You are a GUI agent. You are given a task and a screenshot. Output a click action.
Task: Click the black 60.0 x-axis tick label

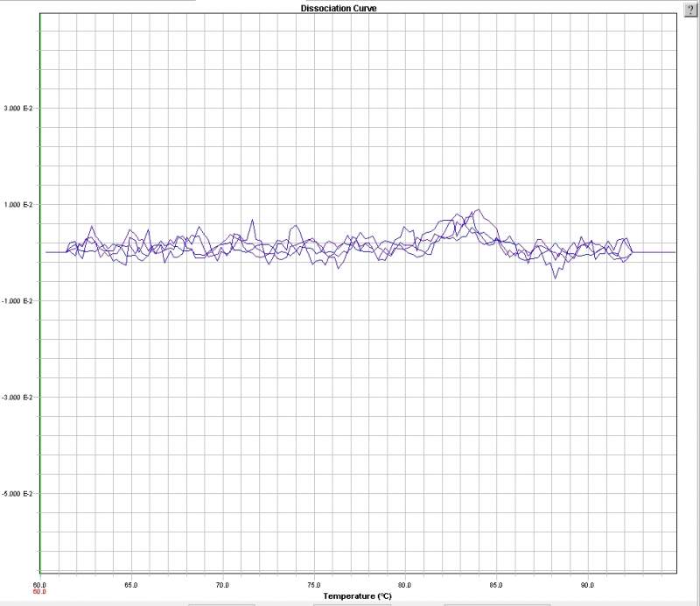(x=39, y=585)
